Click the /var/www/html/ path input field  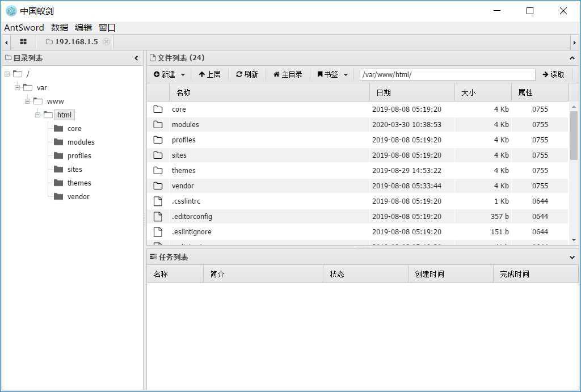[447, 74]
